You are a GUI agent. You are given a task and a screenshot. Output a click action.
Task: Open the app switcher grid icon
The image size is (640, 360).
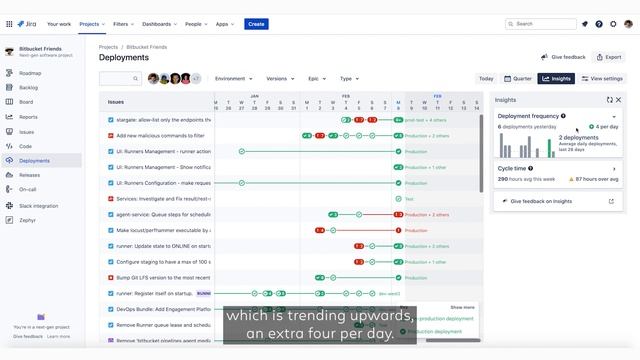[9, 24]
